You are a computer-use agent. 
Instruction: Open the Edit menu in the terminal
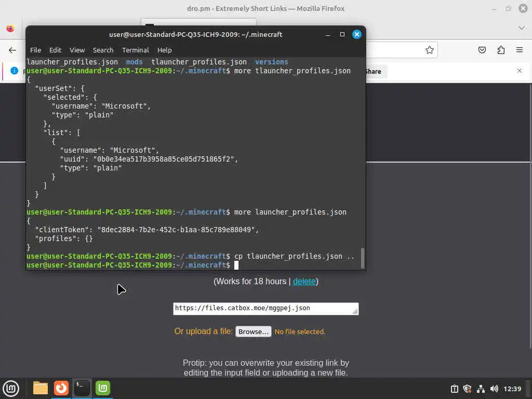pyautogui.click(x=55, y=50)
